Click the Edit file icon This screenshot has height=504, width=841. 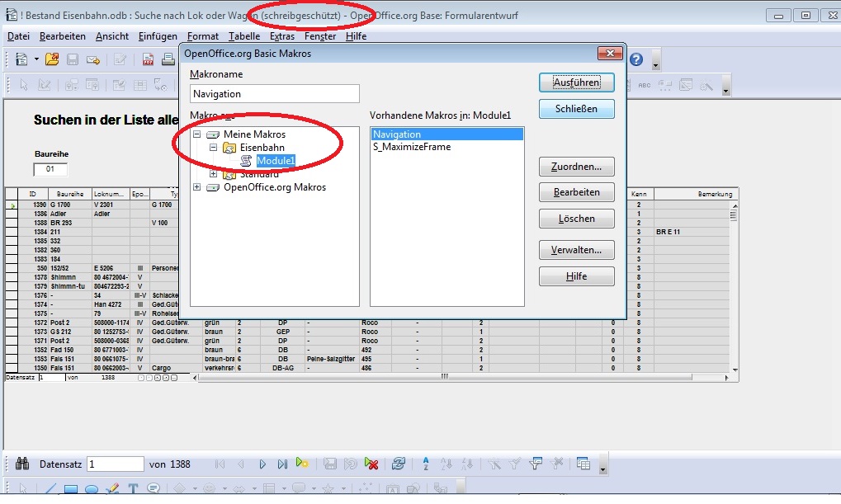pyautogui.click(x=120, y=59)
